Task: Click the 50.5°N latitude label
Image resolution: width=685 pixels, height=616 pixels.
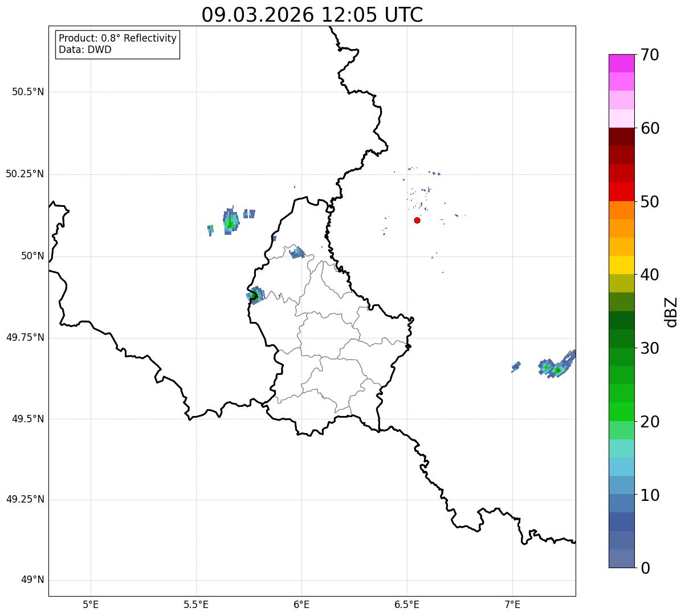Action: 28,92
